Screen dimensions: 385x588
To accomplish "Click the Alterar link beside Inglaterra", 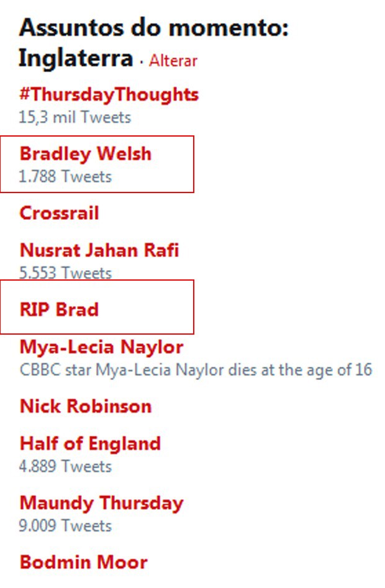I will coord(173,60).
